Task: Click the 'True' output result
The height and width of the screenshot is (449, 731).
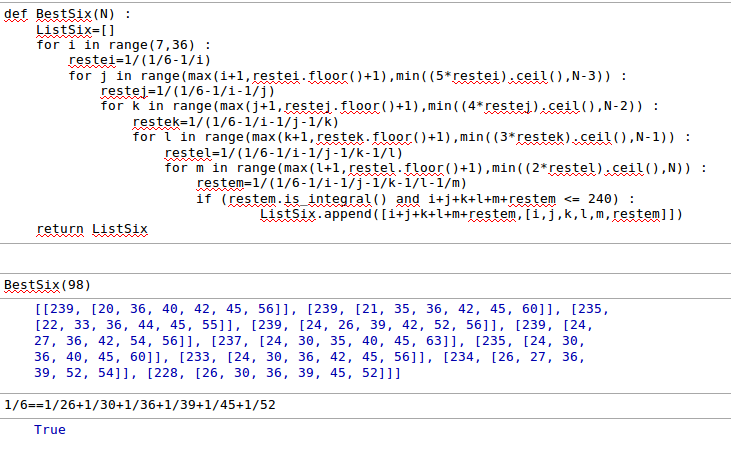Action: [49, 429]
